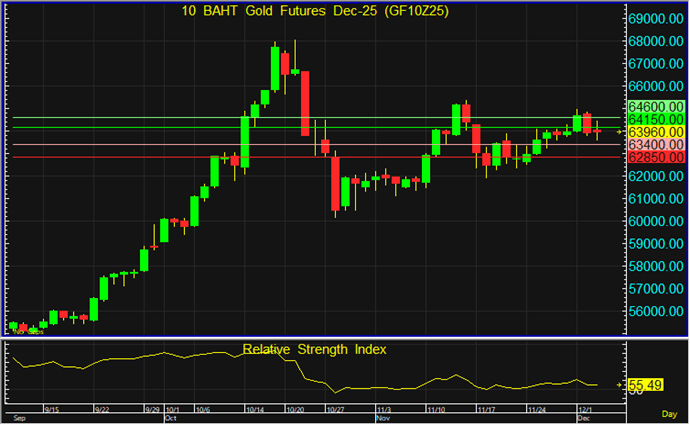Click the yellow RSI arrow beside 55.49

click(620, 384)
